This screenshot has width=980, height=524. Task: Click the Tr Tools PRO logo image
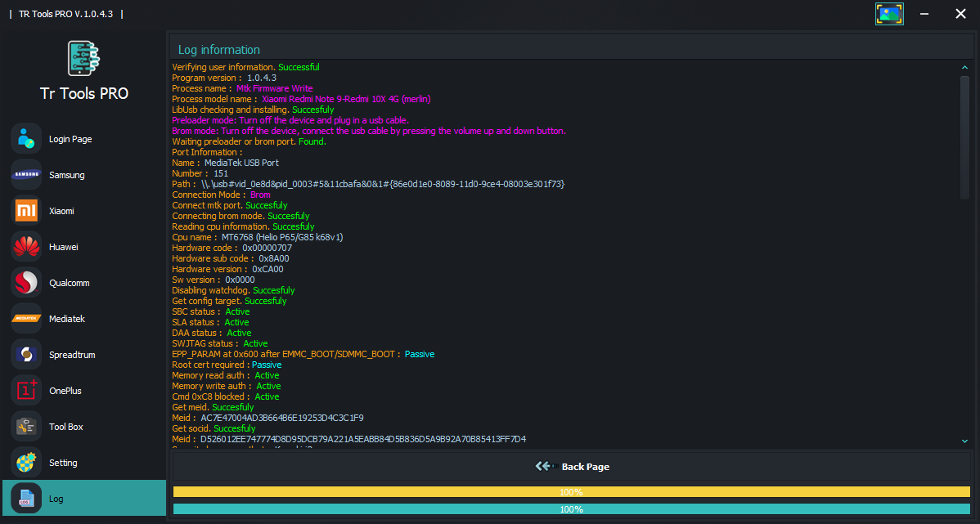(83, 59)
